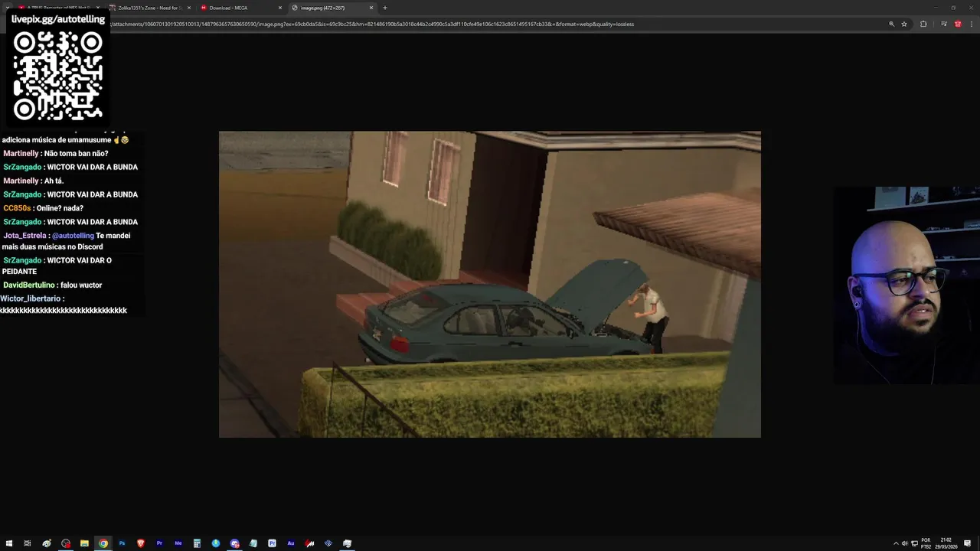Open Chrome's three-dot menu
The width and height of the screenshot is (980, 551).
[x=972, y=24]
